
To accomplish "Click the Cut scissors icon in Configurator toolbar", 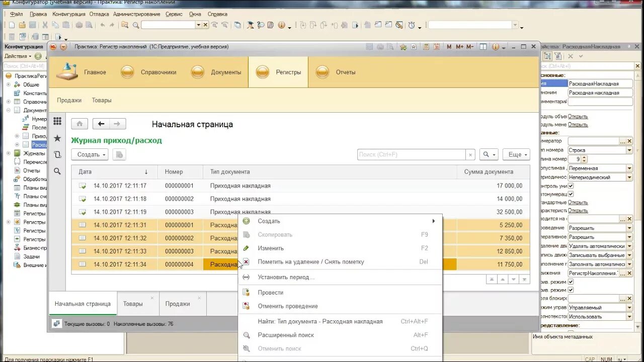I will click(x=45, y=25).
